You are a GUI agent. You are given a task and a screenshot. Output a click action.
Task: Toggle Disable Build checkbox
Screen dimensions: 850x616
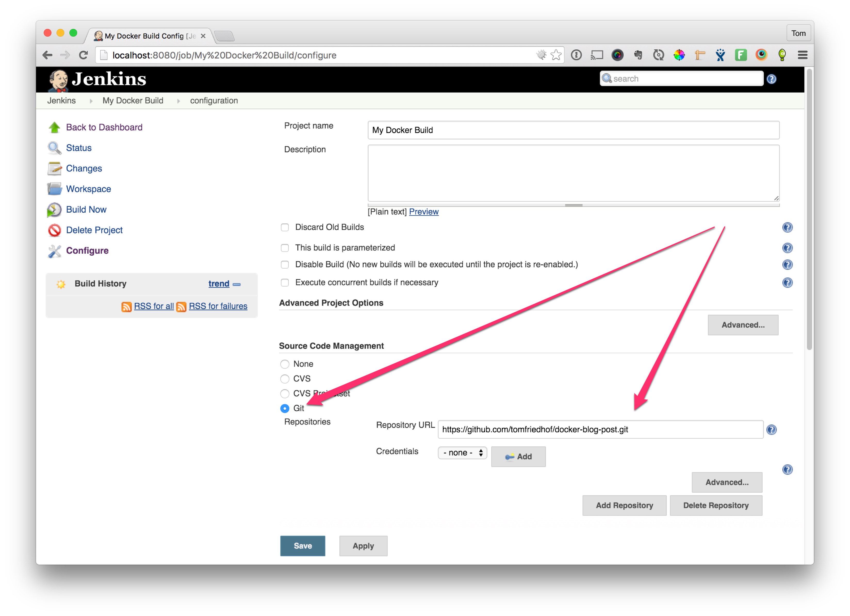(x=285, y=265)
